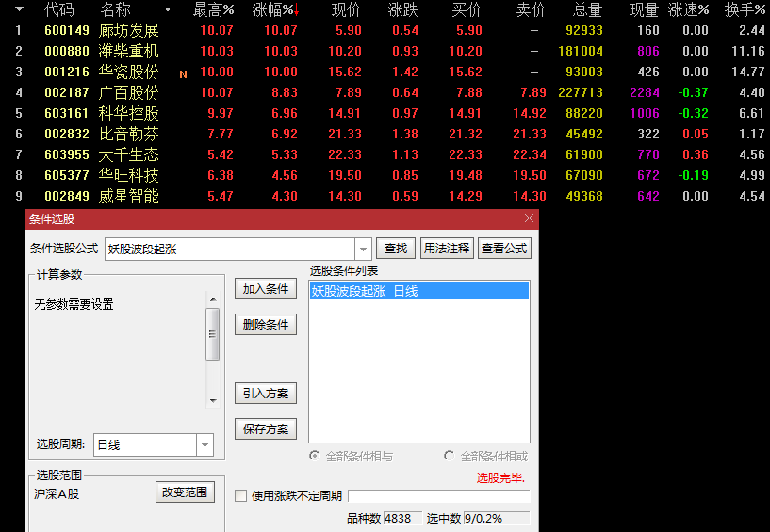
Task: Sort by 现价 column header
Action: point(347,9)
